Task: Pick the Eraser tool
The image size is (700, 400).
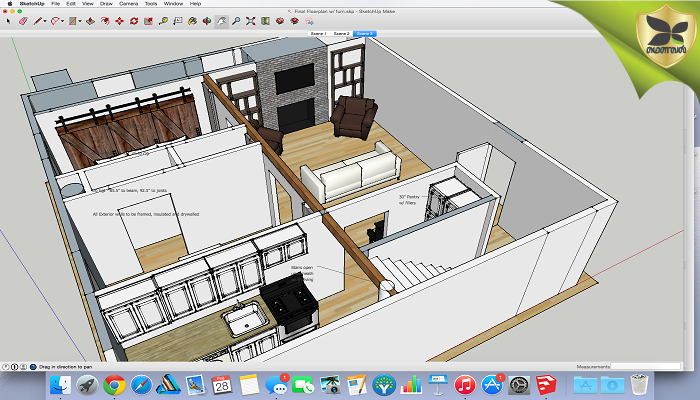Action: click(x=23, y=20)
